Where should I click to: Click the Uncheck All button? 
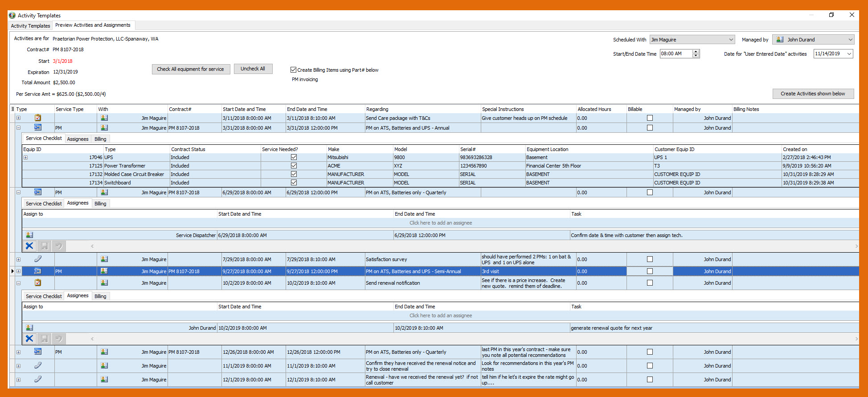point(253,69)
